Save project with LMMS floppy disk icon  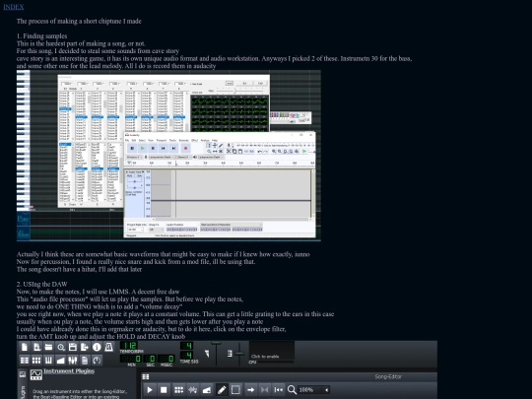coord(73,347)
